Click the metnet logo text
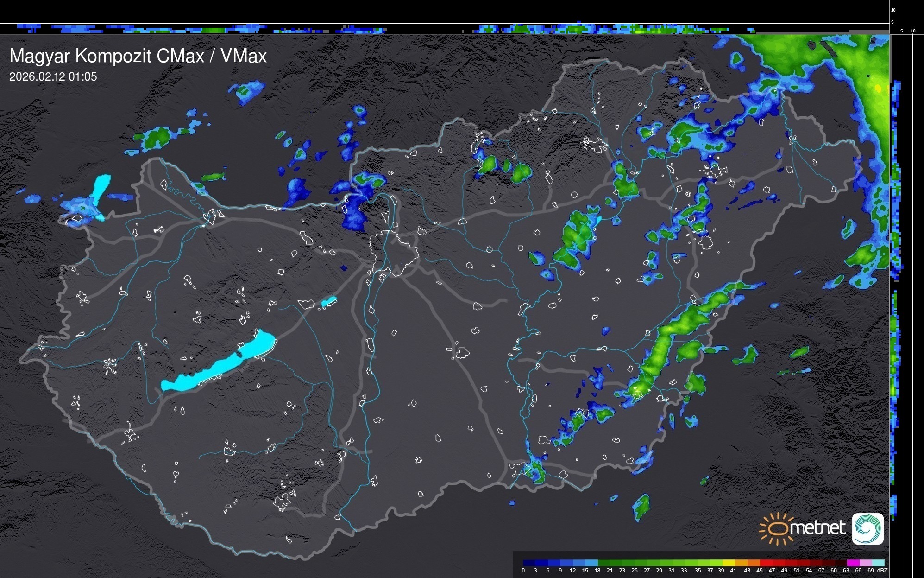Screen dimensions: 924x578 (x=817, y=528)
